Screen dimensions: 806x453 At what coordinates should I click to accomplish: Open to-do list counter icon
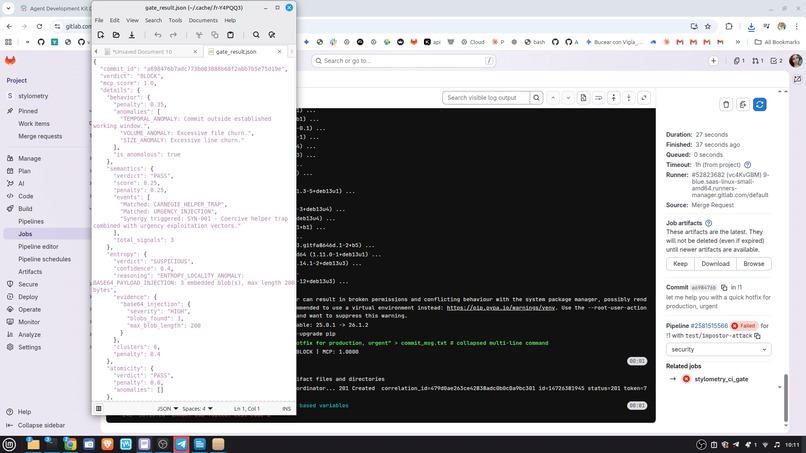[776, 61]
